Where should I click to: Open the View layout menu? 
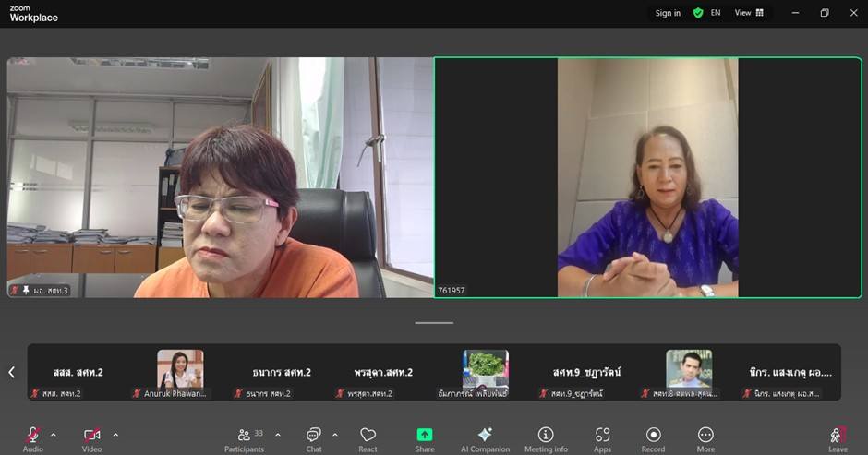point(749,13)
